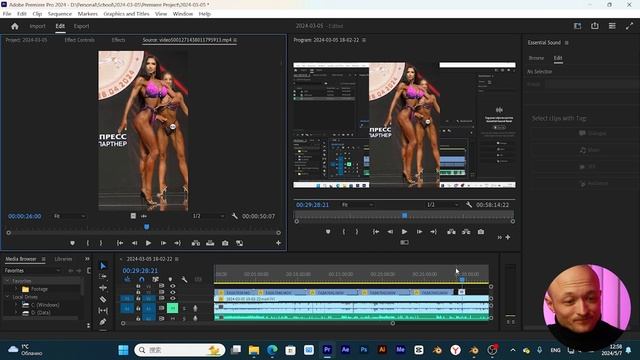Toggle Linked Selection in Timeline

156,280
